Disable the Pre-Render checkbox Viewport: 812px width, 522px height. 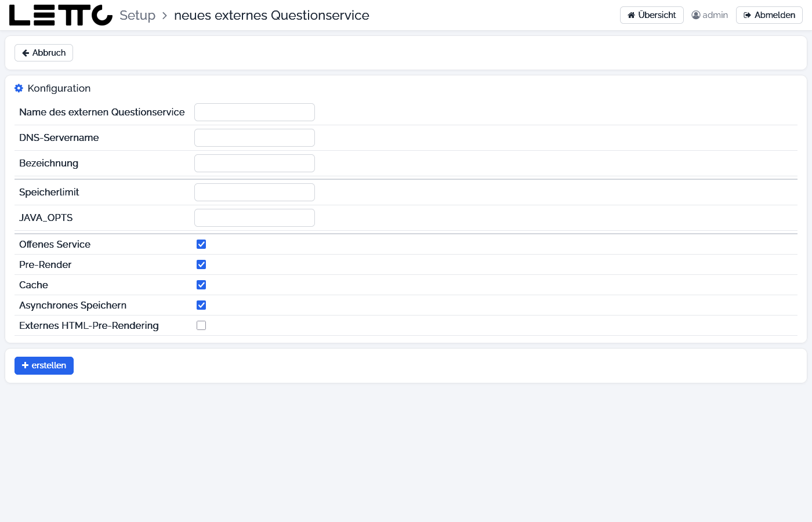[x=201, y=264]
